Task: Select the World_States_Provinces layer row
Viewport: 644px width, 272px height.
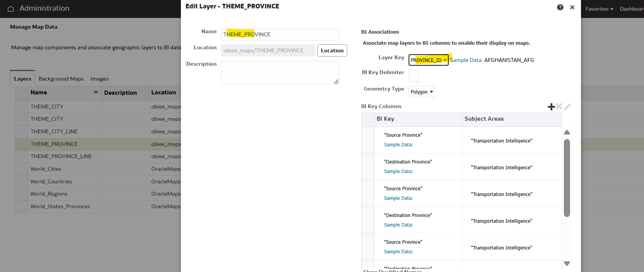Action: [x=98, y=206]
